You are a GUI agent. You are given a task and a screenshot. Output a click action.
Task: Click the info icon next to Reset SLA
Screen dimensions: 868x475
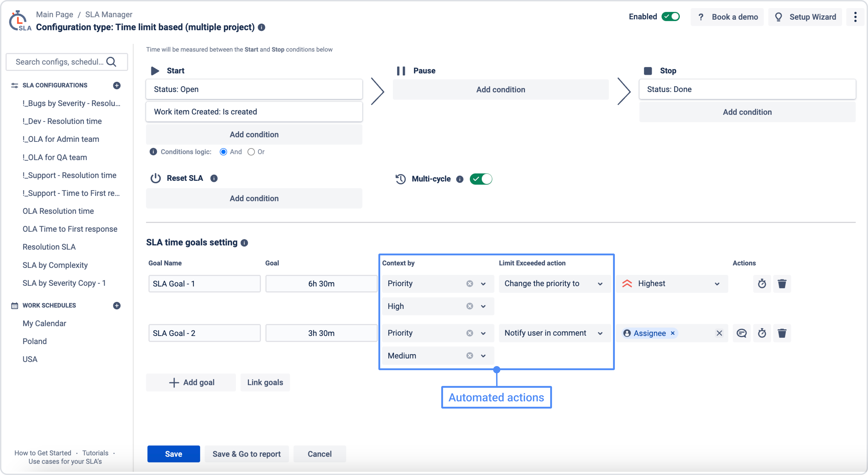(214, 178)
